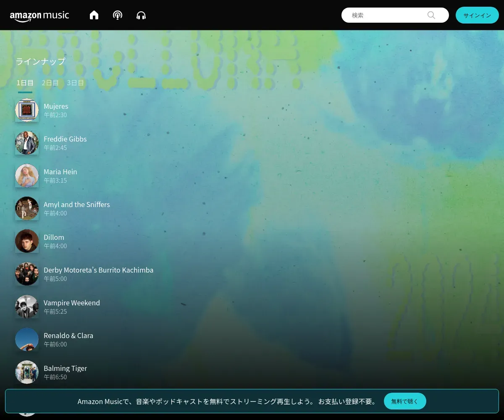Screen dimensions: 504x420
Task: Open Renaldo & Clara artist thumbnail
Action: [x=27, y=339]
